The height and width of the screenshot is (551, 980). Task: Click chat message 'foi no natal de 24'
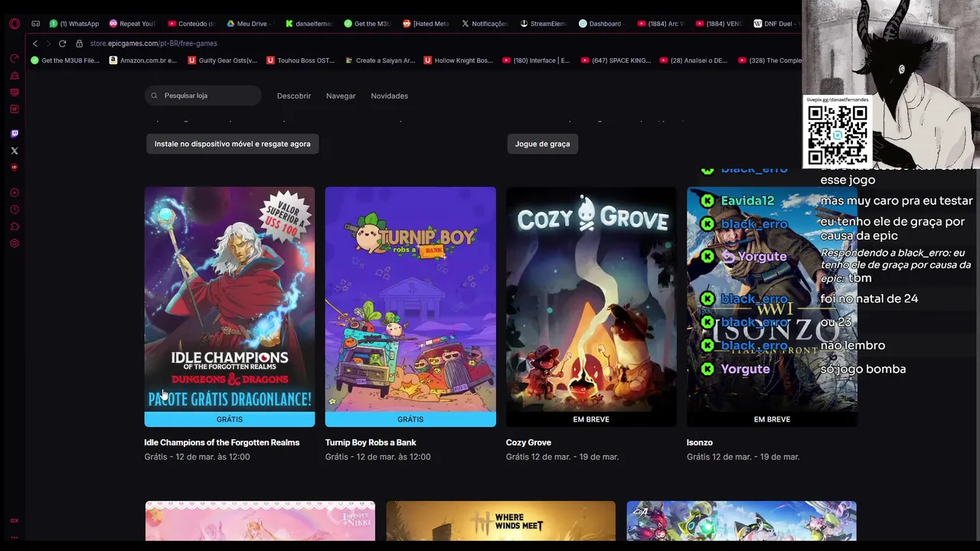pos(869,298)
